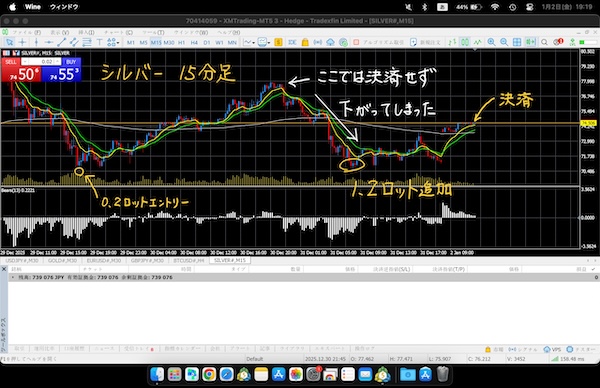Image resolution: width=600 pixels, height=388 pixels.
Task: Decrease lot volume with down arrow
Action: (25, 62)
